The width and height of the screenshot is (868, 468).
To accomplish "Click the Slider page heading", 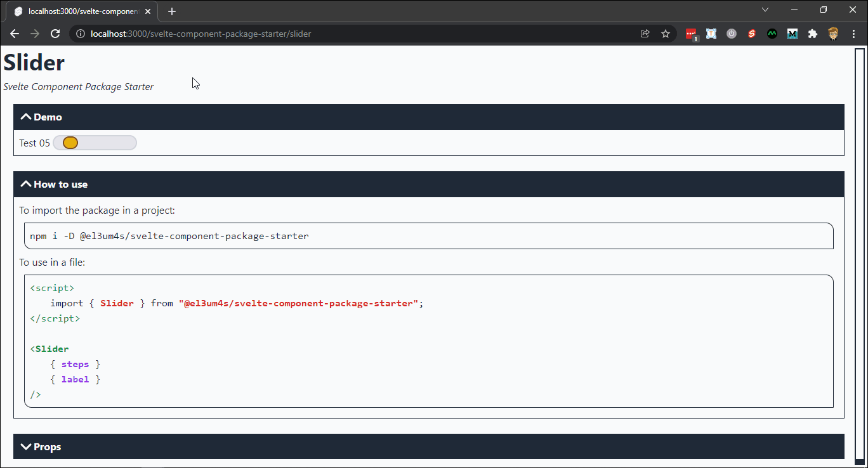I will click(34, 62).
